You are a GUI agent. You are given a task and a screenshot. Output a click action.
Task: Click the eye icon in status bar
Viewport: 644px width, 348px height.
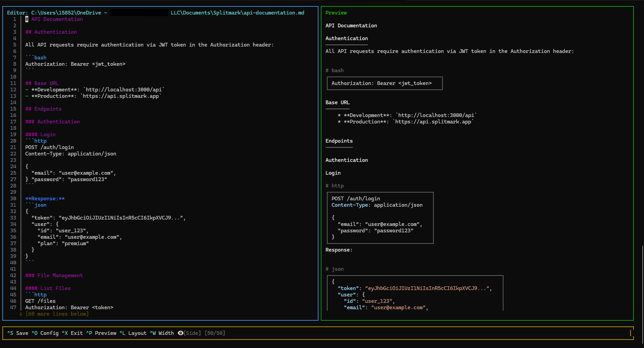pos(180,333)
